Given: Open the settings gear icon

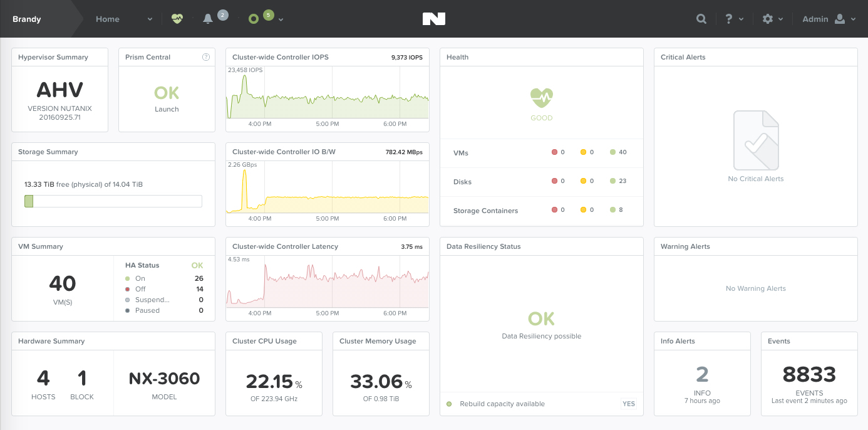Looking at the screenshot, I should pyautogui.click(x=768, y=19).
